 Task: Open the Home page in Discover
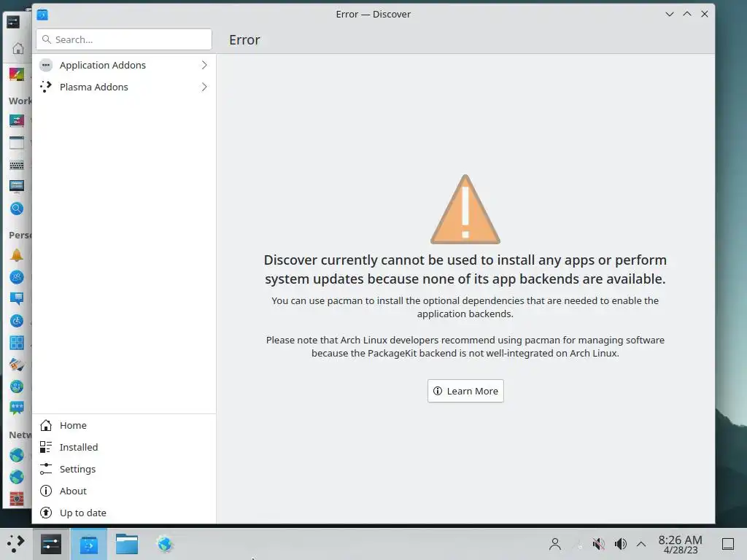(124, 425)
